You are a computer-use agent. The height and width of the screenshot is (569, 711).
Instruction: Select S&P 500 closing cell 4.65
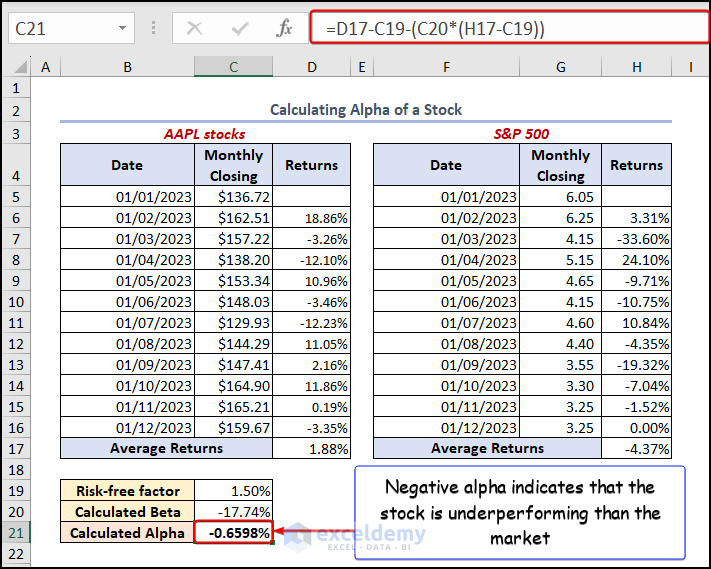561,281
